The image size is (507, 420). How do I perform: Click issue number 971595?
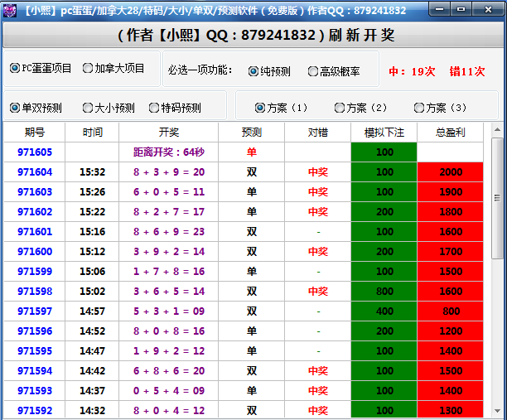coord(35,350)
